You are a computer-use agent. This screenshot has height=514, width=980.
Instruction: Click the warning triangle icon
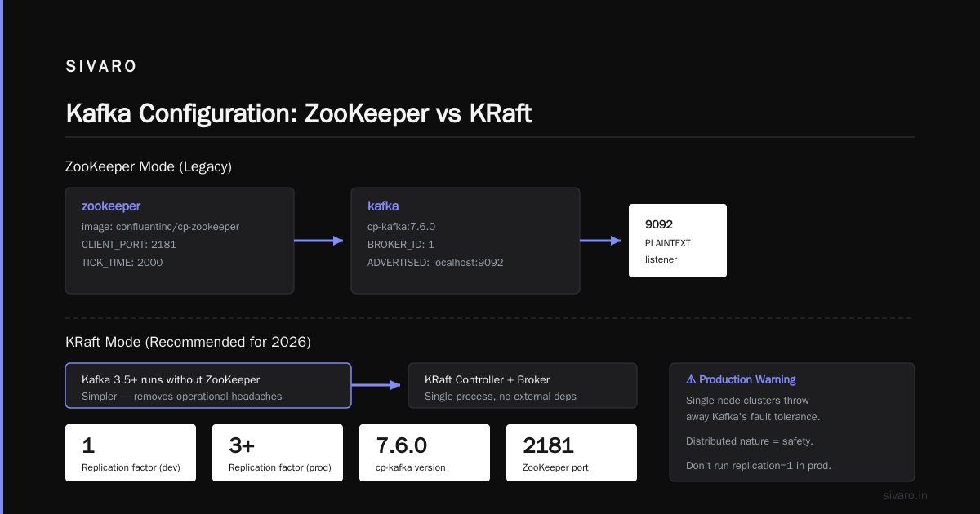pos(691,379)
